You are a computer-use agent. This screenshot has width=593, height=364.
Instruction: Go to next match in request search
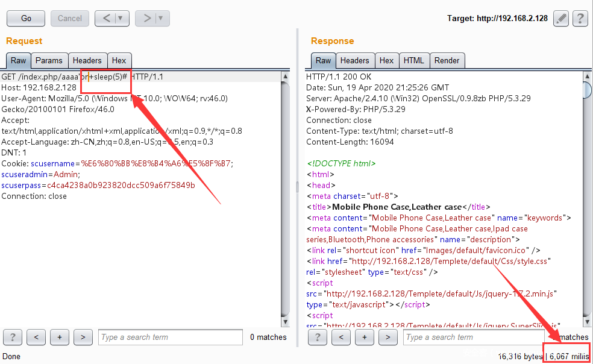[x=83, y=337]
